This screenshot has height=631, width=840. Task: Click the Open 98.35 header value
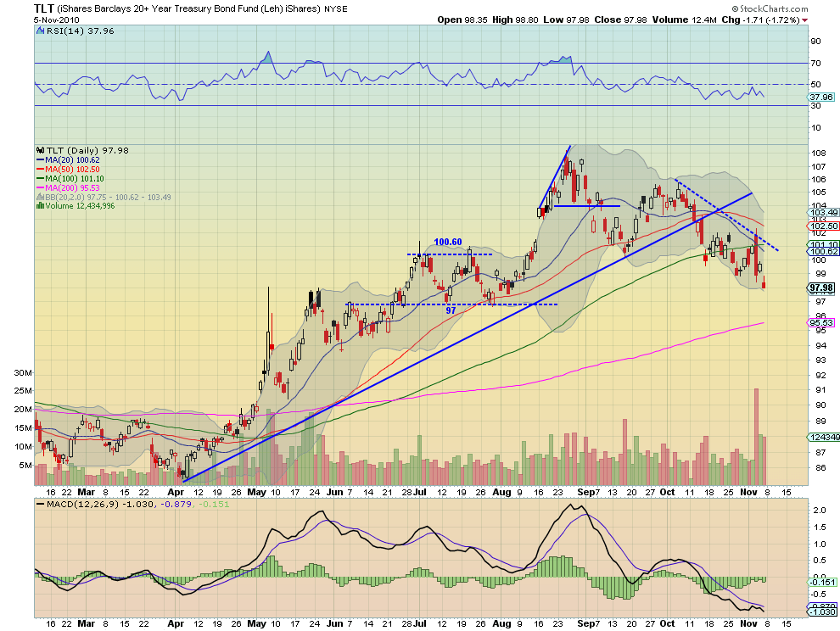pyautogui.click(x=462, y=20)
